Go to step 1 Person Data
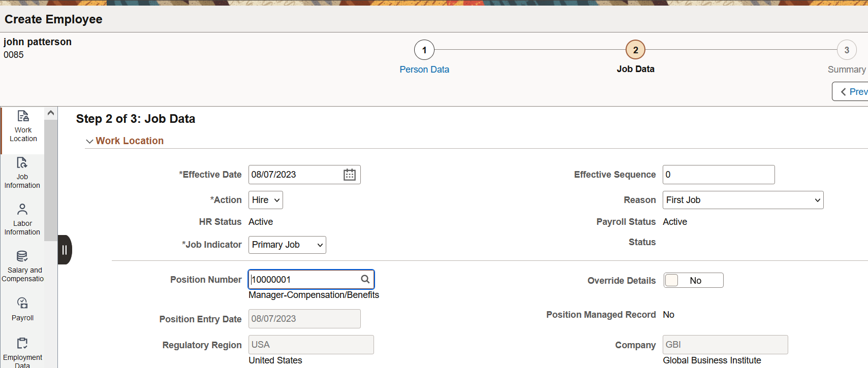868x368 pixels. click(424, 50)
